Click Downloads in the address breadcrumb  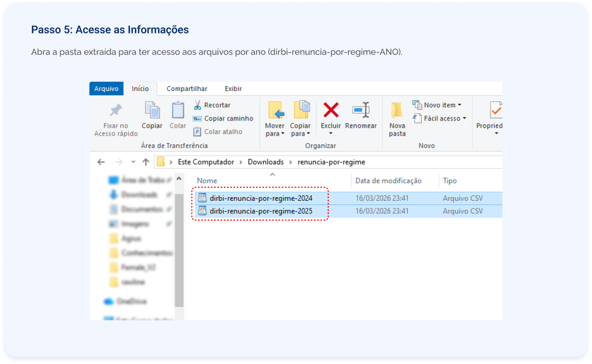(x=265, y=162)
